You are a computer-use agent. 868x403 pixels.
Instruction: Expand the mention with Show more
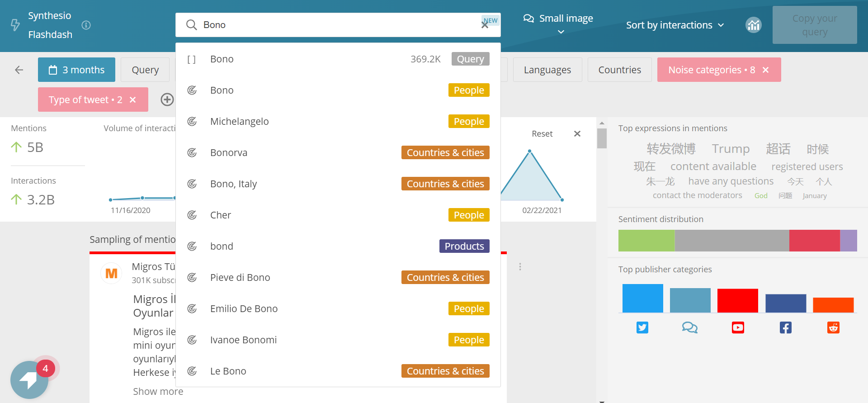click(x=158, y=392)
